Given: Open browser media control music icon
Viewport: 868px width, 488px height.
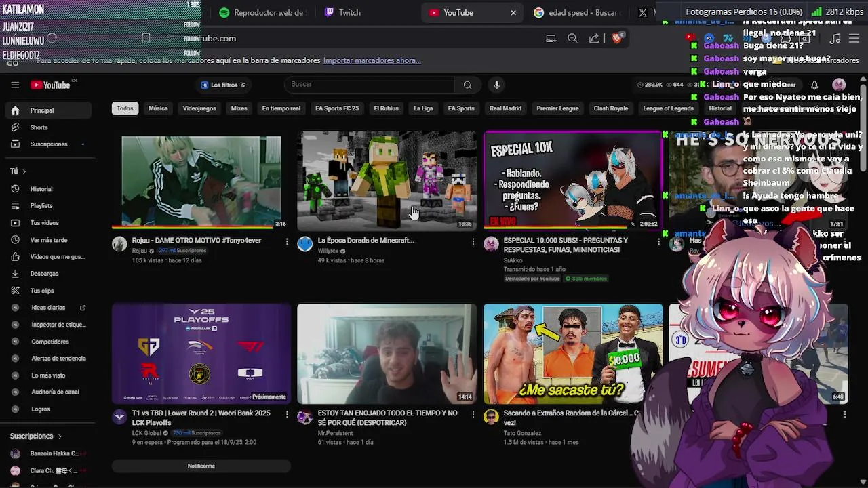Looking at the screenshot, I should (x=835, y=39).
